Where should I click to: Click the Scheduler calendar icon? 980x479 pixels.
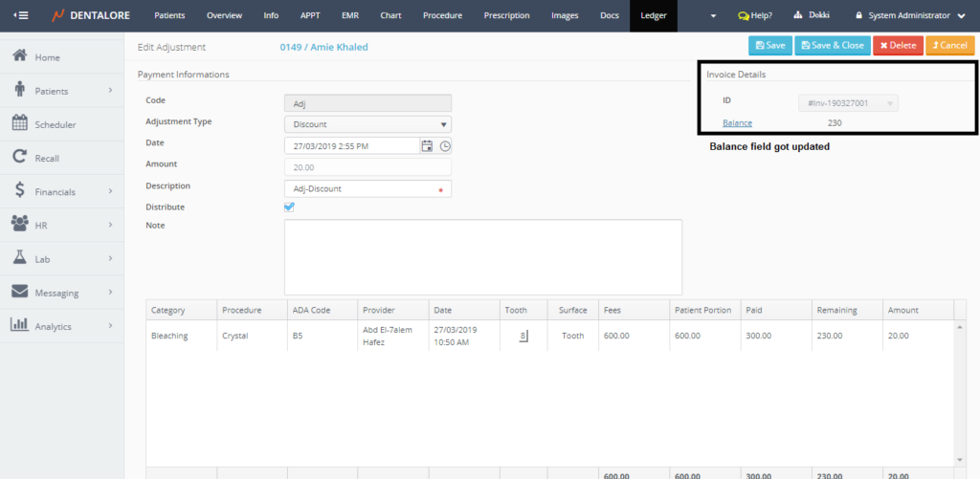click(19, 123)
